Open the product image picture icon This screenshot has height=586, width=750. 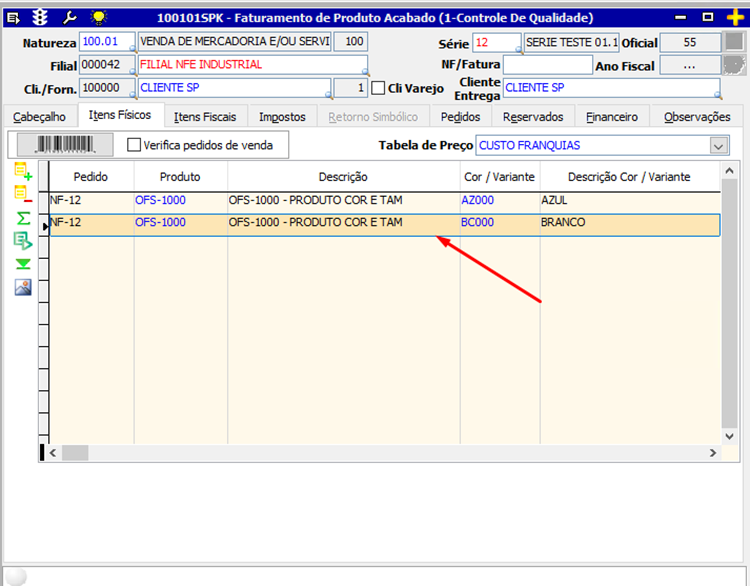click(x=23, y=287)
